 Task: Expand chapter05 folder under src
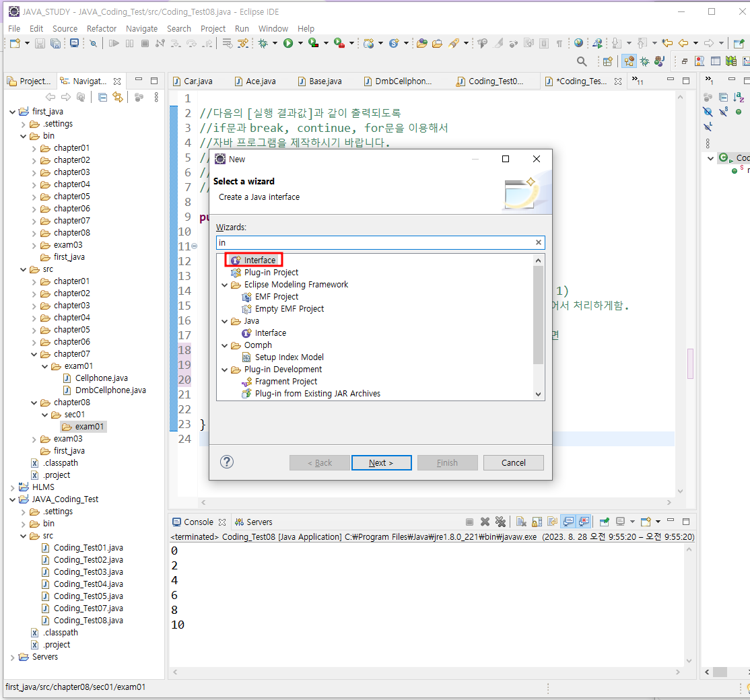pos(34,330)
